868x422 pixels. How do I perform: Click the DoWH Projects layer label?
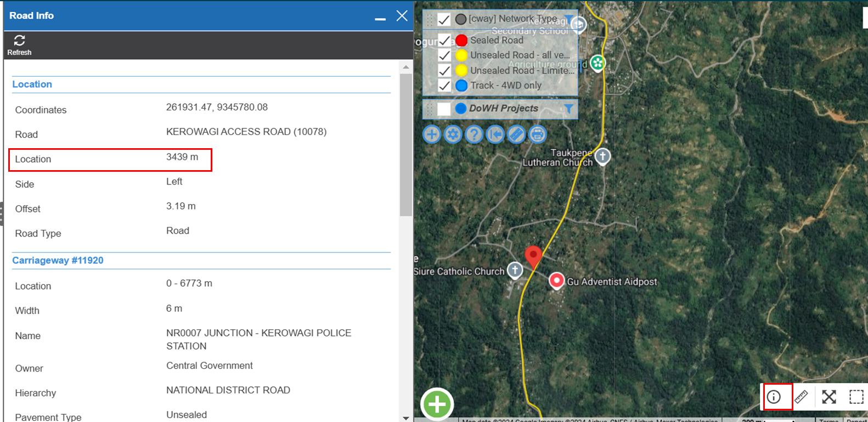point(504,109)
